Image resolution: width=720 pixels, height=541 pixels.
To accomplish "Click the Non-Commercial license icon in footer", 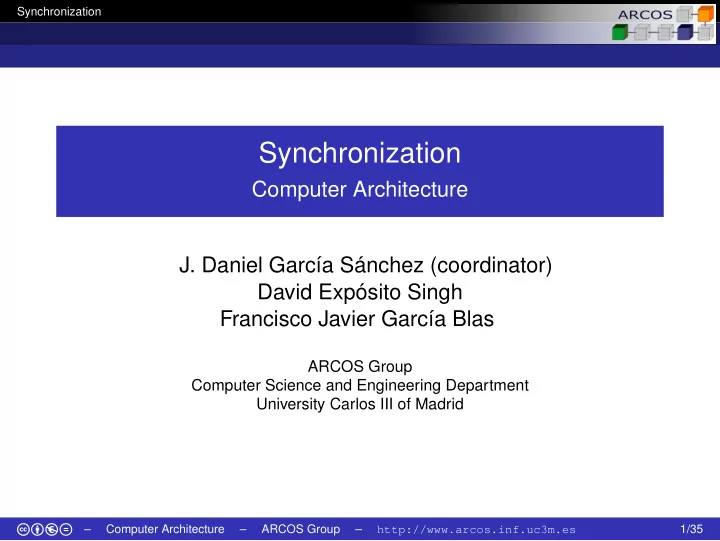I will click(x=51, y=530).
